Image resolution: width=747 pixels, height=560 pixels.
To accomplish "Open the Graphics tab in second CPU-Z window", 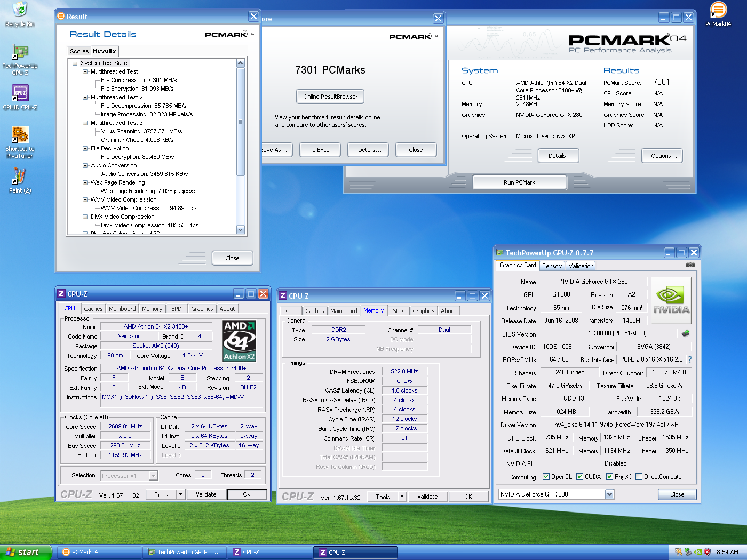I will pos(423,311).
